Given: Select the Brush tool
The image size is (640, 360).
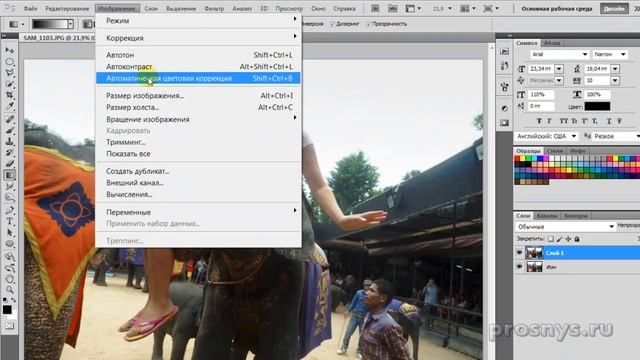Looking at the screenshot, I should 9,130.
